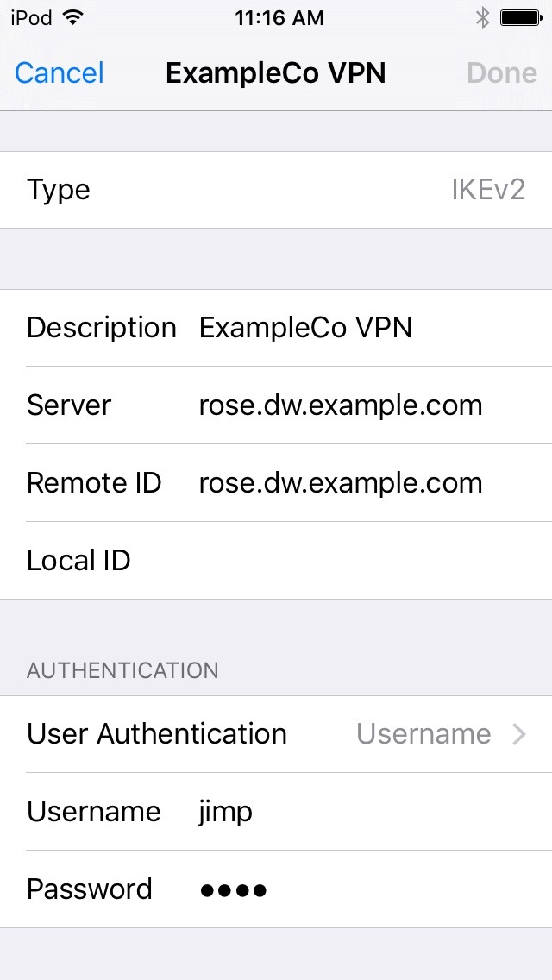Tap the ExampleCo VPN title
This screenshot has width=552, height=980.
pyautogui.click(x=276, y=73)
